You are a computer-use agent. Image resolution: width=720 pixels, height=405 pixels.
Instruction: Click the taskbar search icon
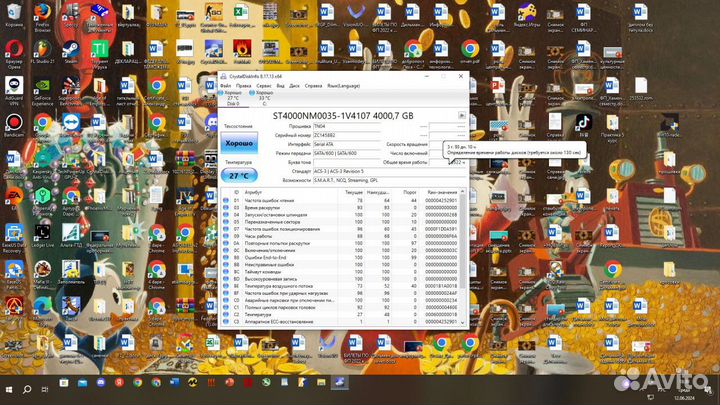[27, 388]
